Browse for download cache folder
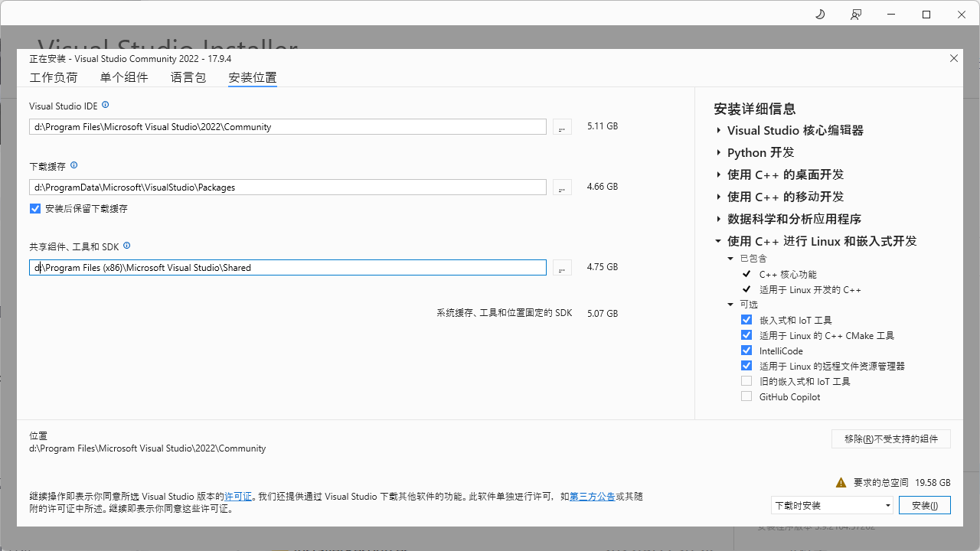Image resolution: width=980 pixels, height=551 pixels. 562,187
